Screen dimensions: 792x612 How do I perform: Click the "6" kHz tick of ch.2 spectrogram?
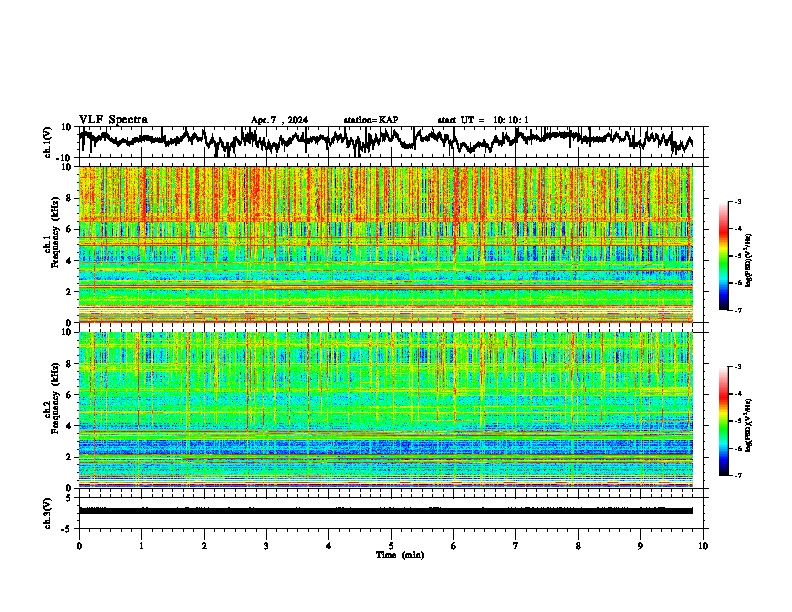pos(70,395)
